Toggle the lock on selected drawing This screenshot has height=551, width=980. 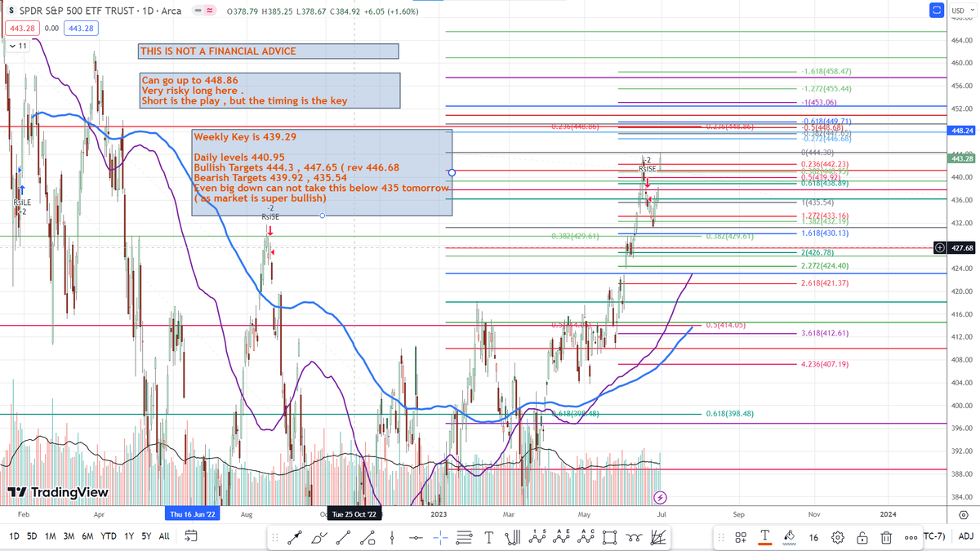(x=862, y=537)
